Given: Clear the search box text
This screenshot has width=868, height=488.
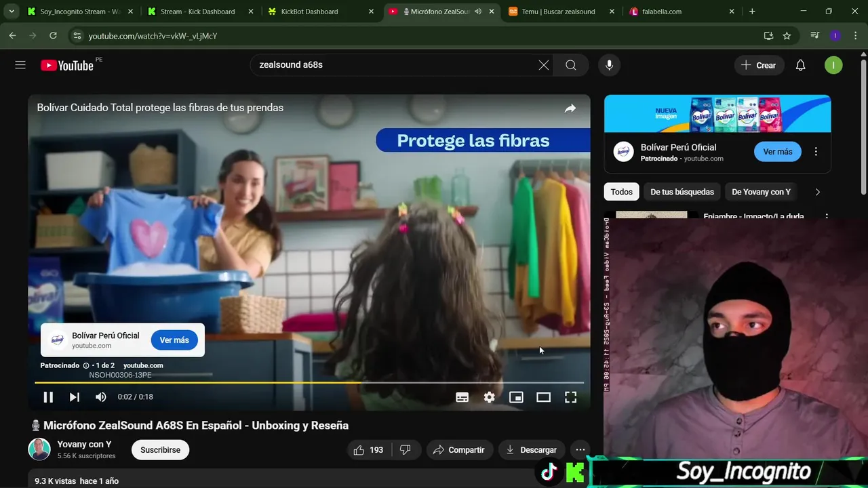Looking at the screenshot, I should (x=544, y=65).
